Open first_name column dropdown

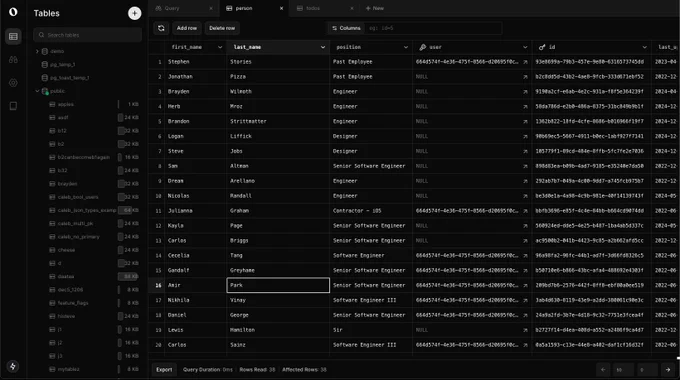click(220, 47)
